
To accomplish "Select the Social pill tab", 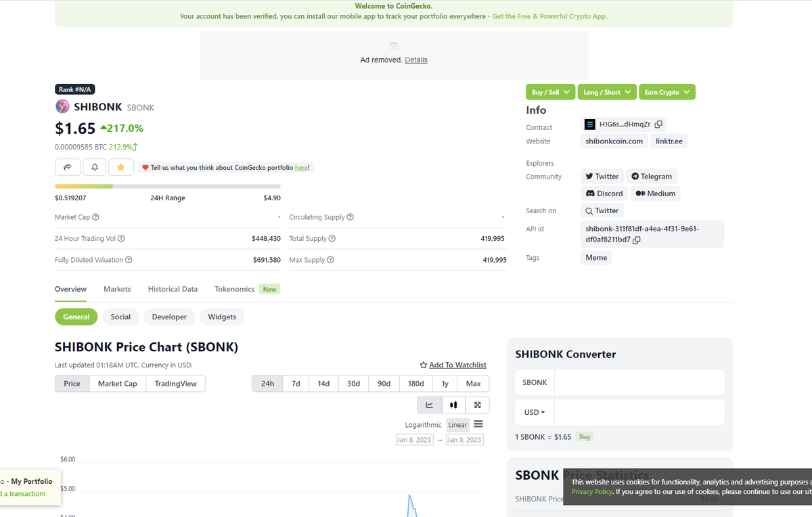I will point(120,317).
